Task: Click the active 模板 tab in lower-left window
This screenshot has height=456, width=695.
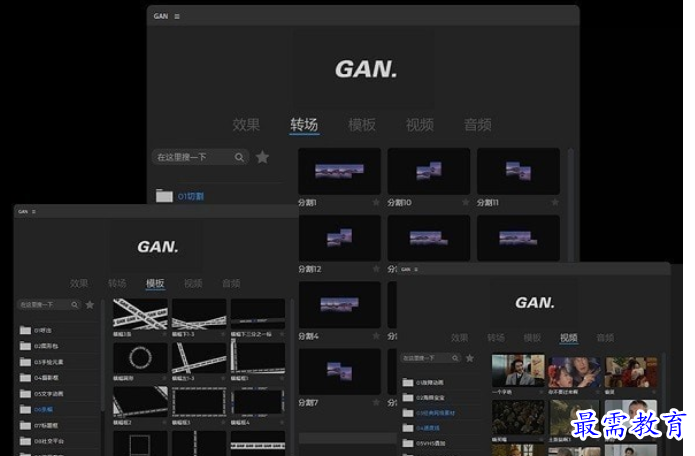Action: click(x=155, y=283)
